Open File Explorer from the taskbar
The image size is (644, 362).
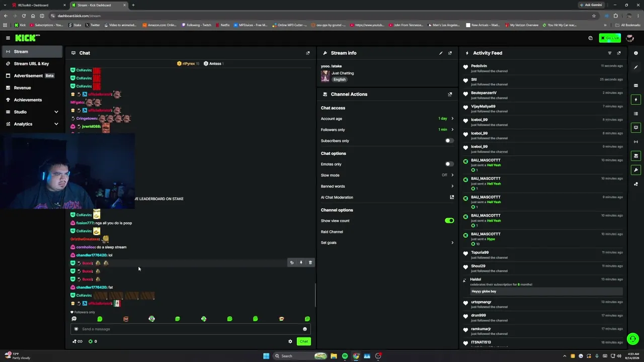click(334, 356)
